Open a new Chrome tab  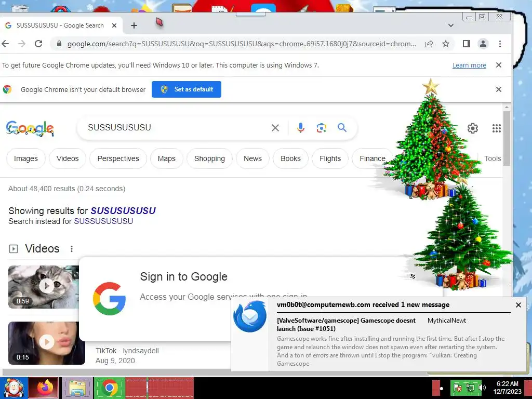click(x=134, y=25)
